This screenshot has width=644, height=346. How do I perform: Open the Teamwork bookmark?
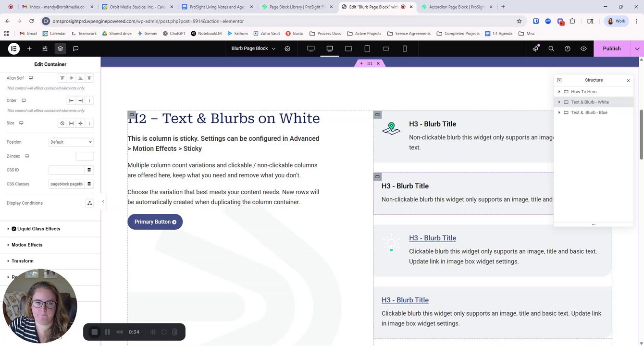[84, 34]
